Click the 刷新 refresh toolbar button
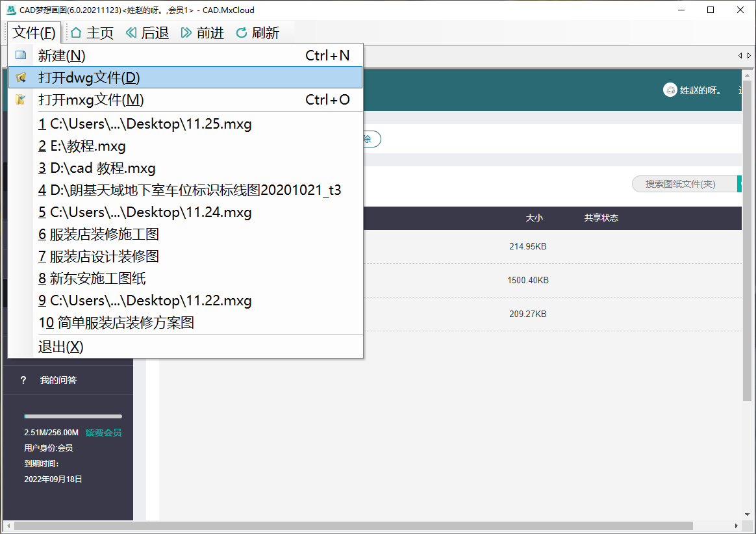This screenshot has width=756, height=534. [x=258, y=32]
